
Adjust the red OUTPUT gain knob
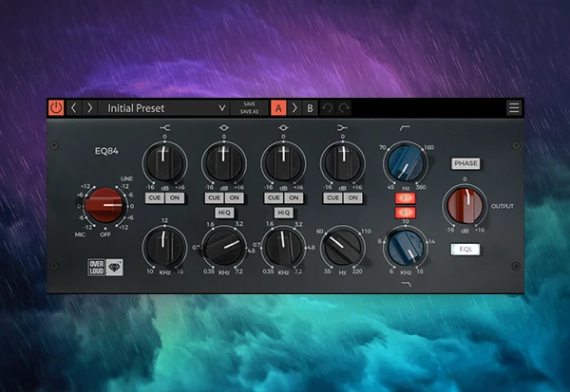[465, 206]
